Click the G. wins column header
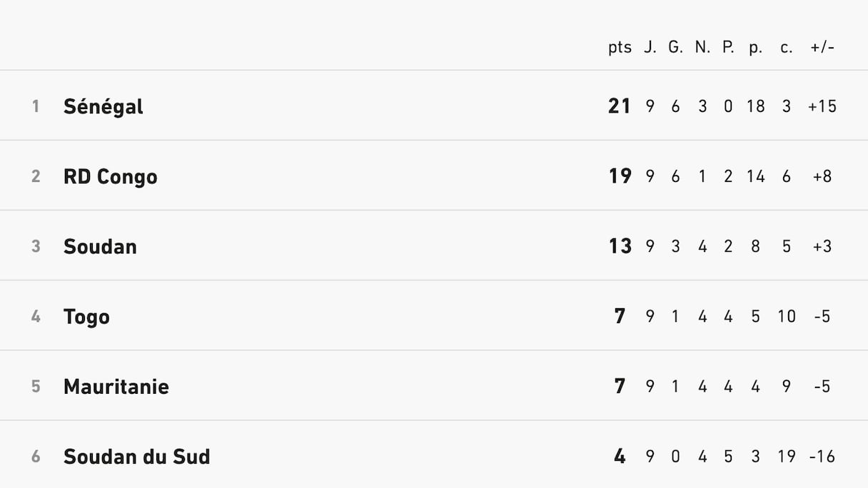Image resolution: width=868 pixels, height=488 pixels. point(675,48)
